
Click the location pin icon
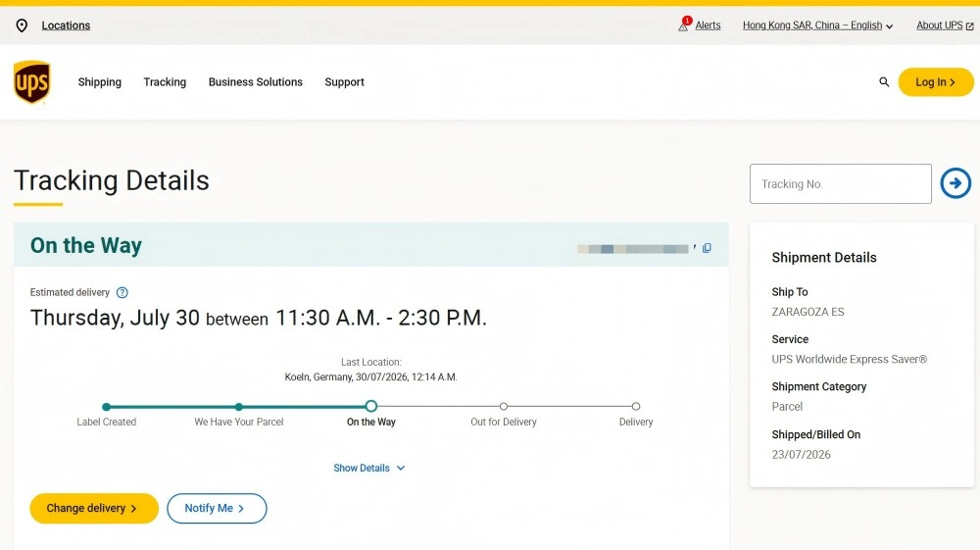pyautogui.click(x=22, y=25)
